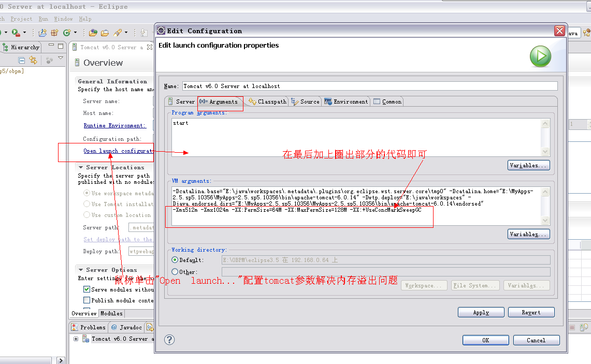Maximize the Hierarchy view panel

click(x=60, y=47)
